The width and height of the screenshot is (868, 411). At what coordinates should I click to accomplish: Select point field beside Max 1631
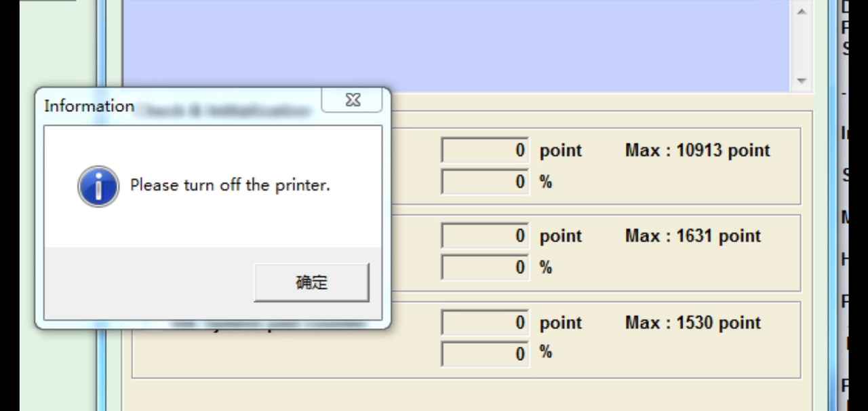pyautogui.click(x=484, y=236)
